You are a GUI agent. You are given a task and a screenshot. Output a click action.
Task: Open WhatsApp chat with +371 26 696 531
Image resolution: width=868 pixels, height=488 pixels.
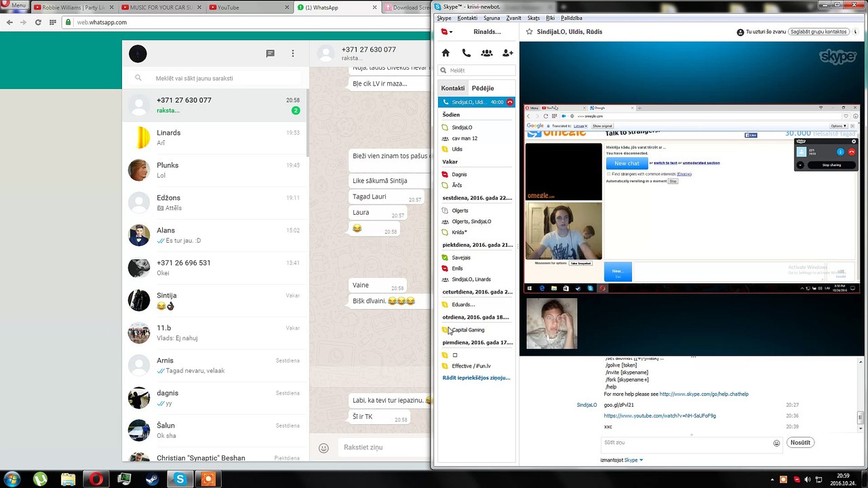click(x=216, y=268)
